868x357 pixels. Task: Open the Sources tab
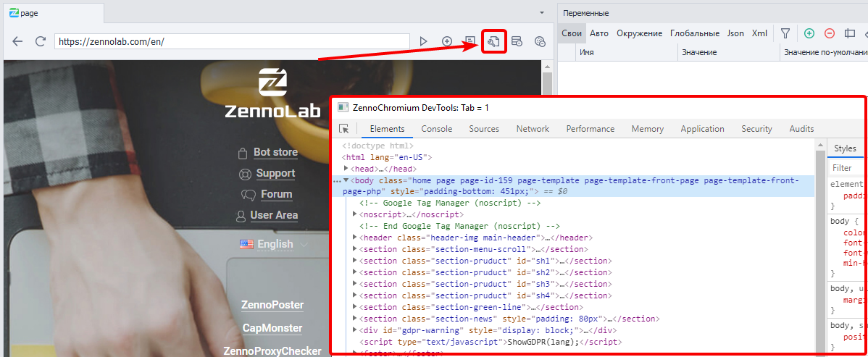[484, 128]
